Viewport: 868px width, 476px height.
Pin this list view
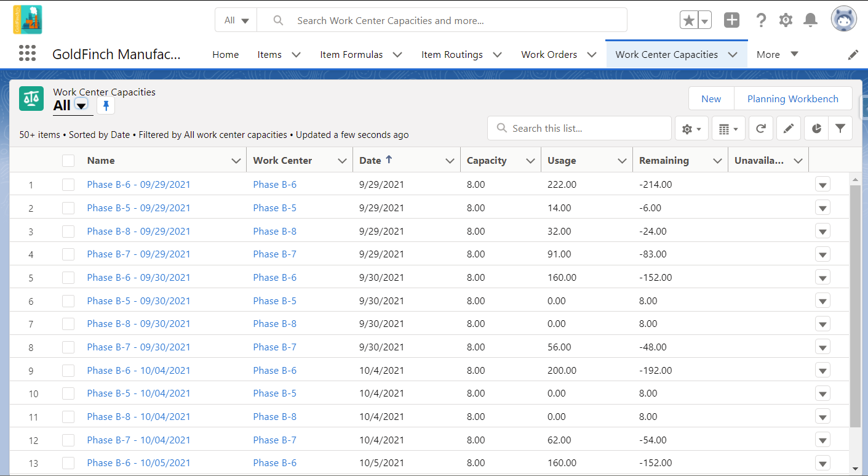(106, 106)
